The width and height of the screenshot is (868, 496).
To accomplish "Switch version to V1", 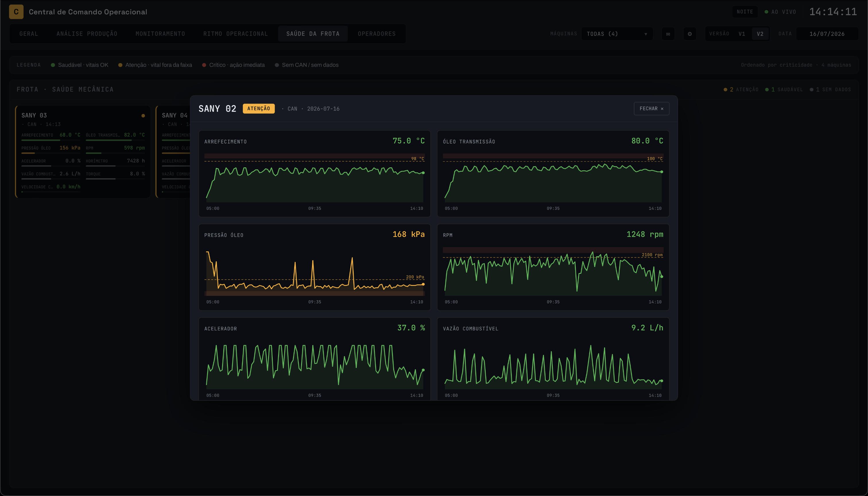I will point(742,34).
